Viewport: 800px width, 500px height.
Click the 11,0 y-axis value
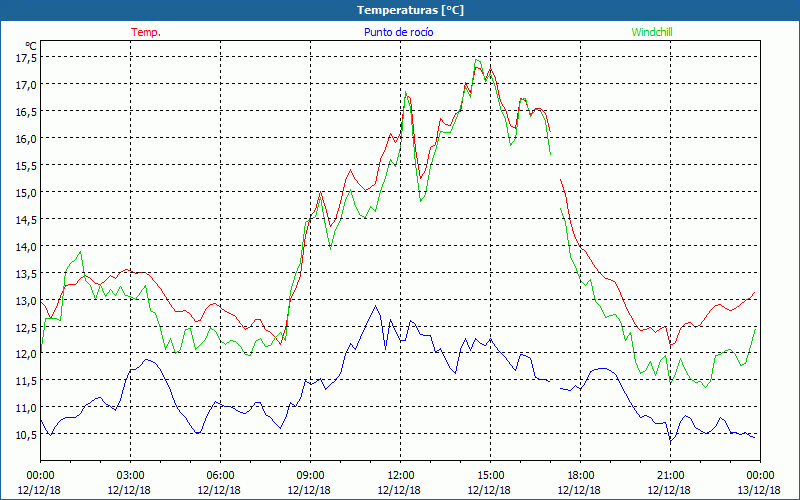coord(27,408)
